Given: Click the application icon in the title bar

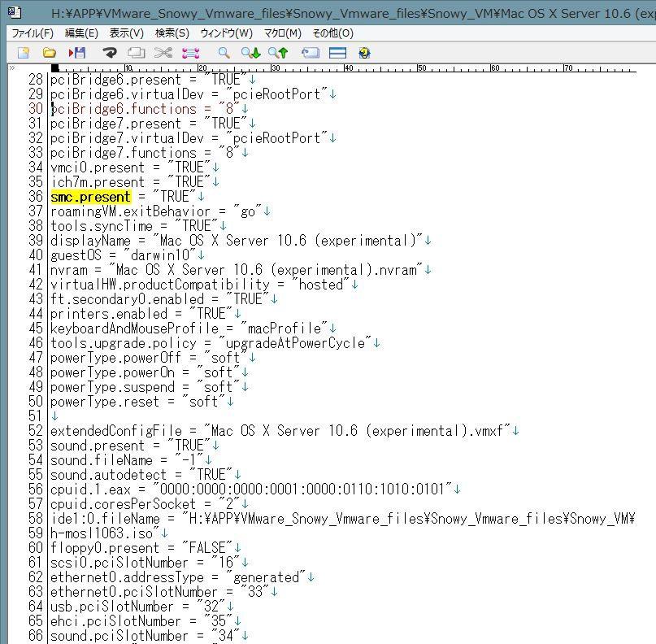Looking at the screenshot, I should tap(15, 13).
